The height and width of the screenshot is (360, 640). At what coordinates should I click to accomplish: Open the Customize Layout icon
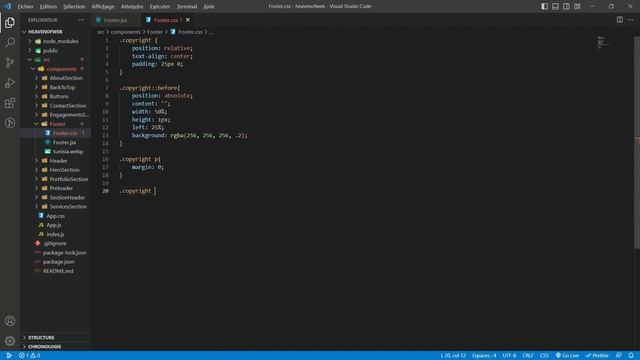(x=577, y=7)
